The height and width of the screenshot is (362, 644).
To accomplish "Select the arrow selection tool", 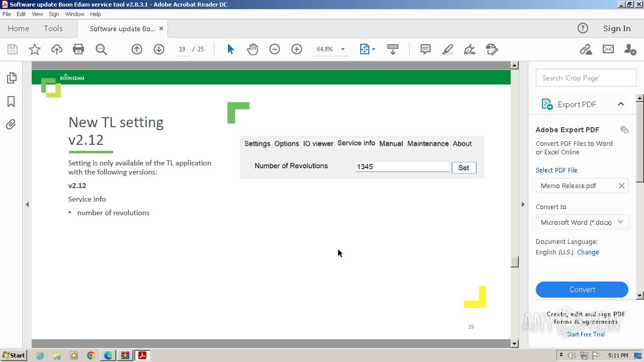I will click(230, 49).
